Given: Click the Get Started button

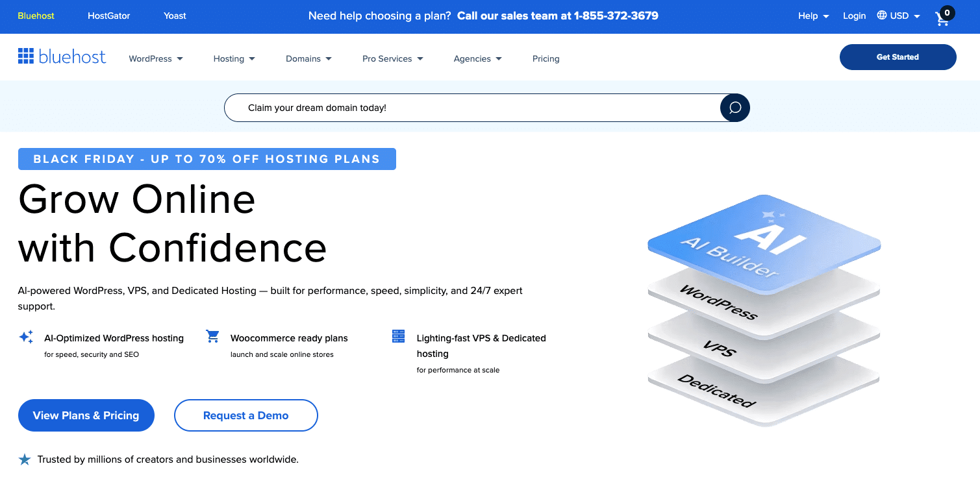Looking at the screenshot, I should pyautogui.click(x=898, y=56).
